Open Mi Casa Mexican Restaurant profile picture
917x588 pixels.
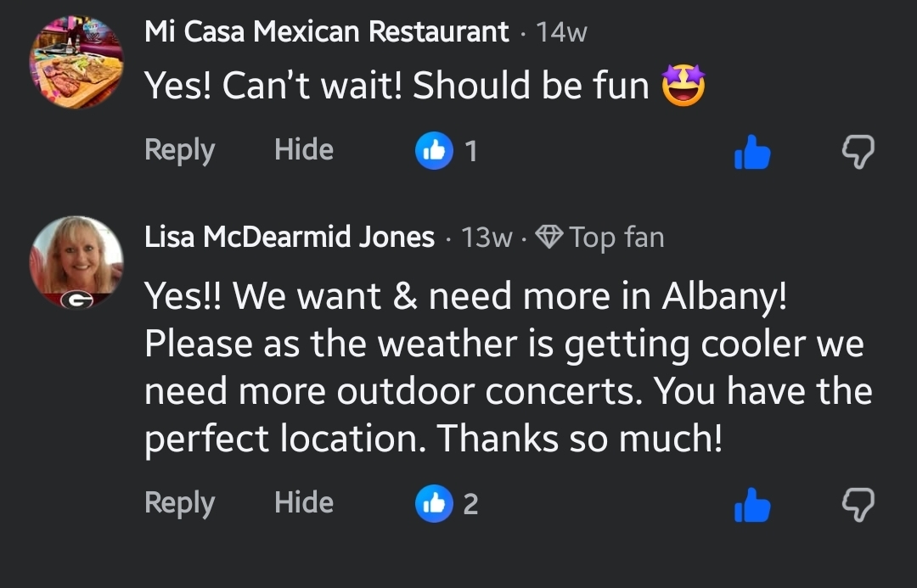pos(76,62)
